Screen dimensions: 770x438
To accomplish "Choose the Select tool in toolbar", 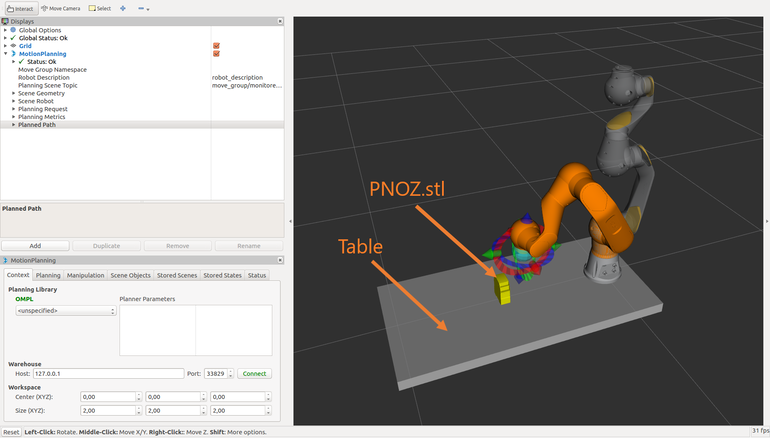I will 100,8.
